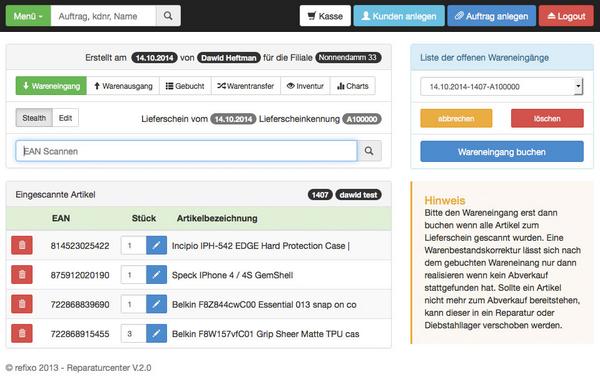Click the dawid test badge
Screen dimensions: 600x384
pos(358,195)
